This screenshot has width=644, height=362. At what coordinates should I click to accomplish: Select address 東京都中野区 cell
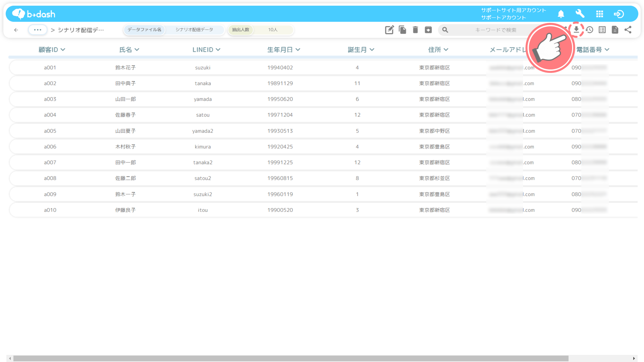click(x=434, y=131)
